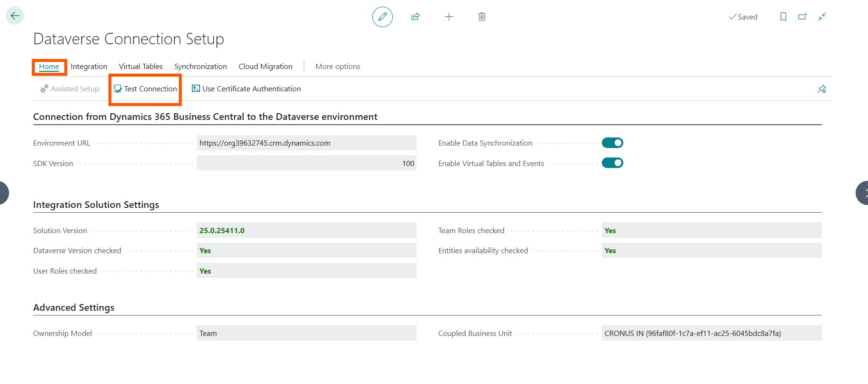Open the Integration menu tab

pos(89,67)
